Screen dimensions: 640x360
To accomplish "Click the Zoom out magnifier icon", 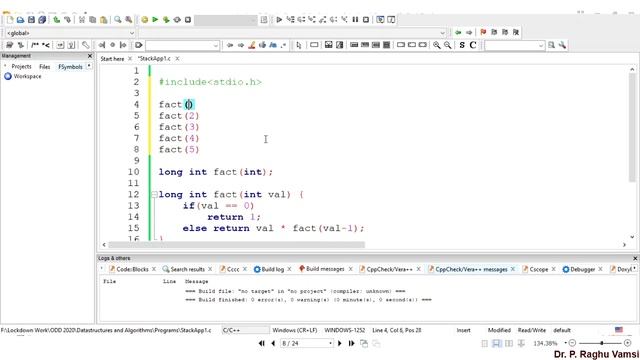I will tap(448, 45).
